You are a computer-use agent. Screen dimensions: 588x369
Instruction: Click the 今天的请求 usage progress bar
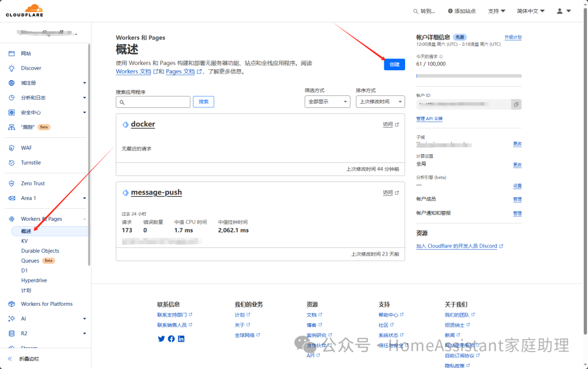coord(469,76)
